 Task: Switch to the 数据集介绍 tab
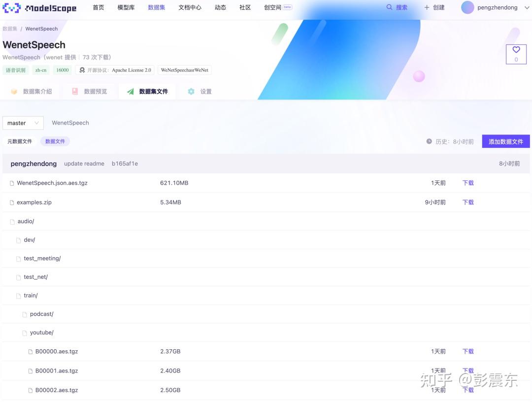click(31, 91)
